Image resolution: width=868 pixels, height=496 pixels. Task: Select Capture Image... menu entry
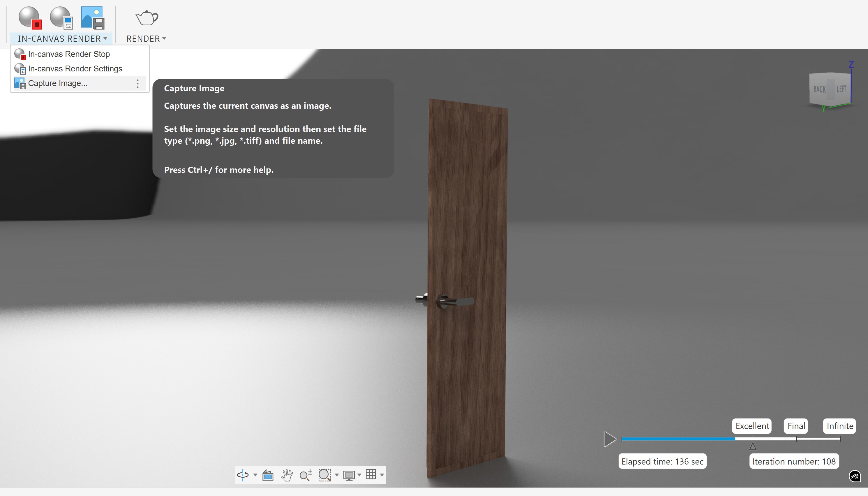[58, 83]
